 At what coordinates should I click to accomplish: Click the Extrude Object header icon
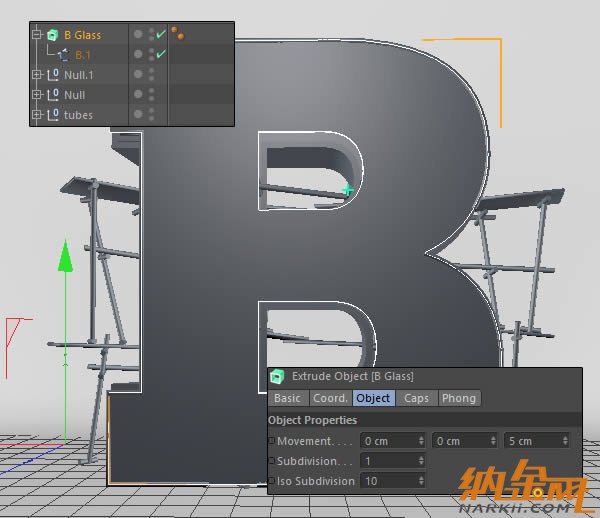(277, 376)
